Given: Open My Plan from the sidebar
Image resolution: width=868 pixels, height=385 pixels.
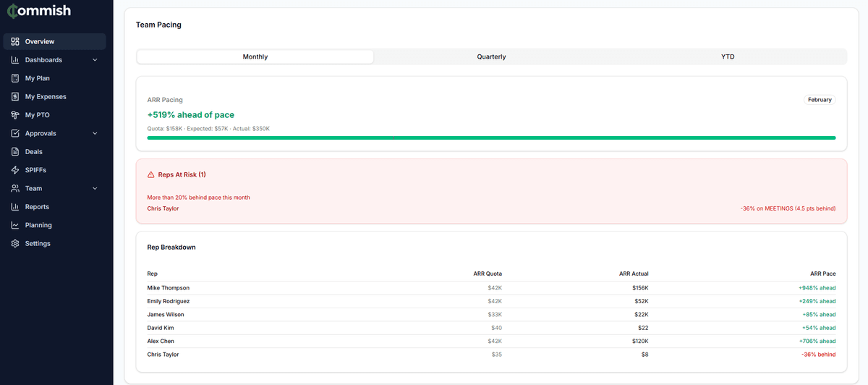Looking at the screenshot, I should pyautogui.click(x=55, y=78).
